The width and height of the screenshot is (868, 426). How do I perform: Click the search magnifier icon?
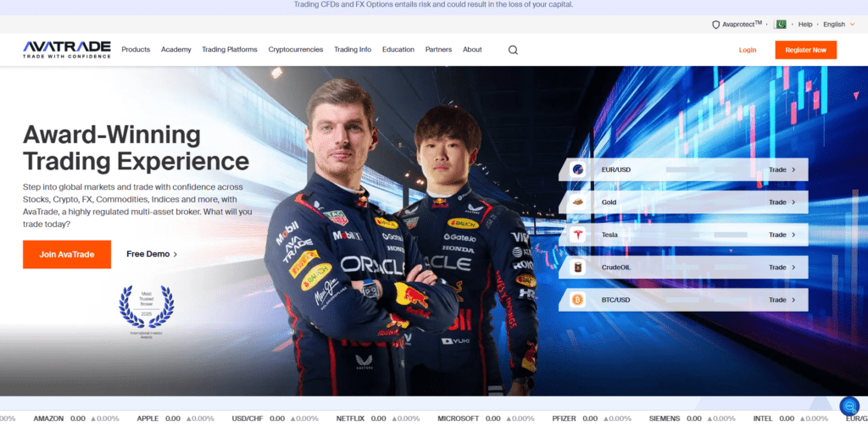coord(513,50)
